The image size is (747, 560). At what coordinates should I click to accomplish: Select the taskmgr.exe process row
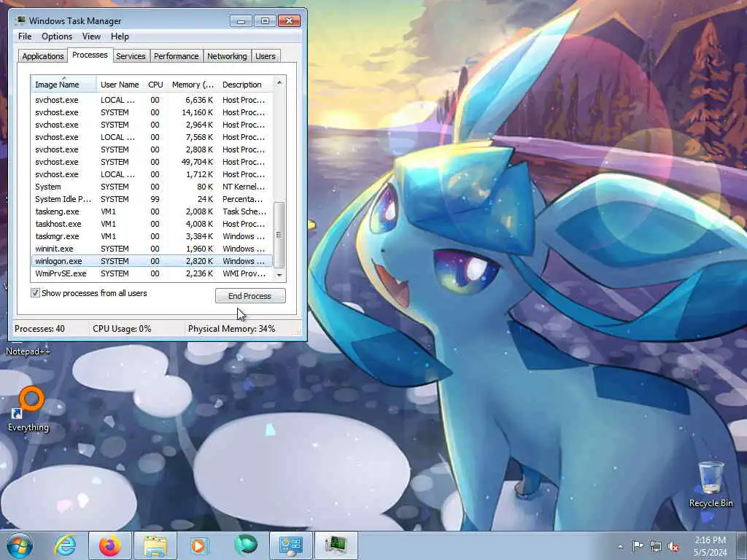click(x=152, y=236)
